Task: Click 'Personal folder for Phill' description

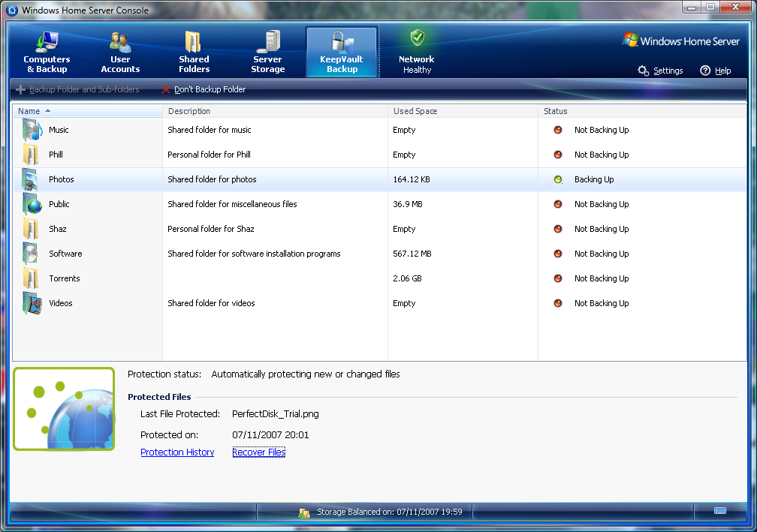Action: pos(209,155)
